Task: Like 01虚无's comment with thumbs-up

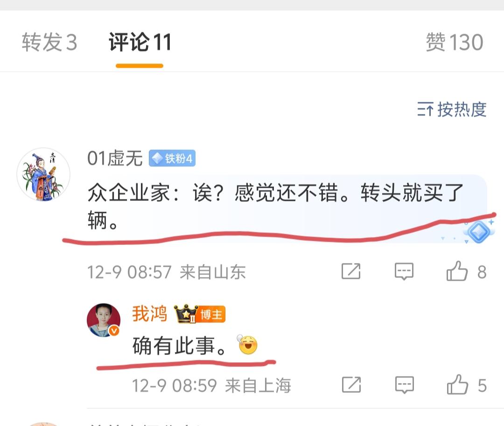Action: click(x=457, y=270)
